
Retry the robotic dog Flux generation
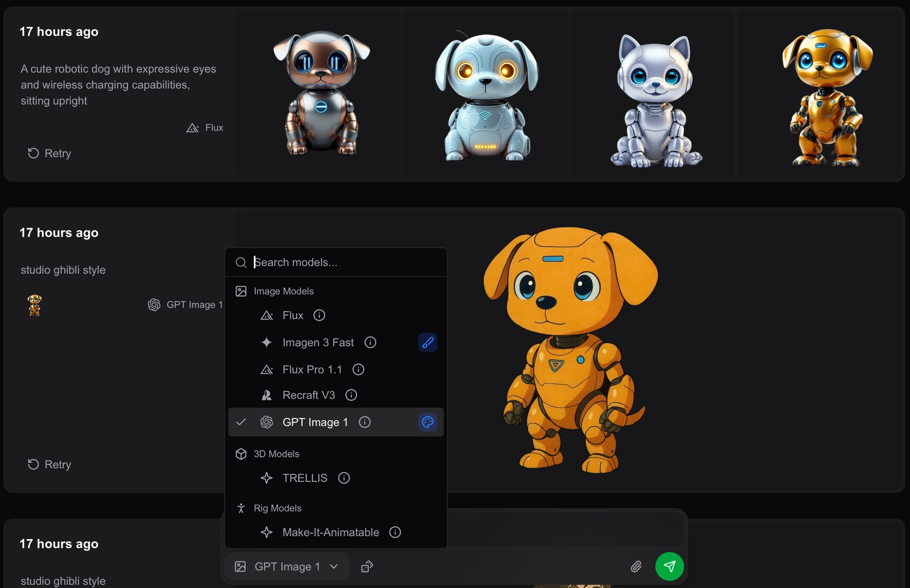pyautogui.click(x=49, y=153)
